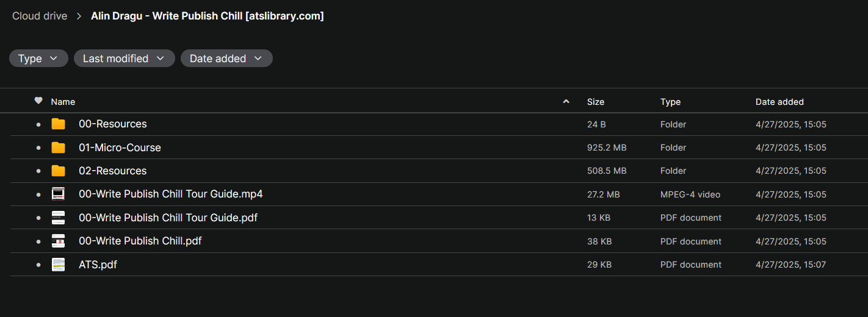The height and width of the screenshot is (317, 868).
Task: Click the Name column sort arrow
Action: 566,101
